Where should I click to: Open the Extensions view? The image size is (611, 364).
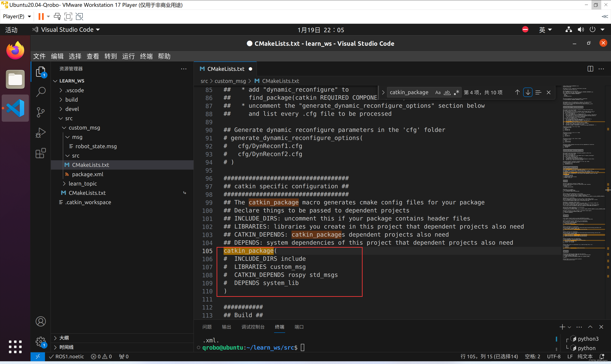(41, 153)
